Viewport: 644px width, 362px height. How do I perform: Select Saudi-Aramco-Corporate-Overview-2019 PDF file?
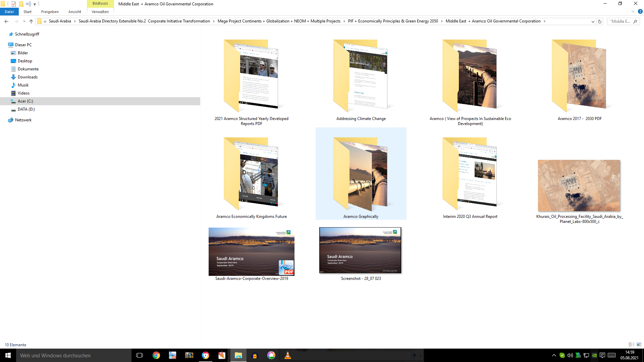(252, 254)
